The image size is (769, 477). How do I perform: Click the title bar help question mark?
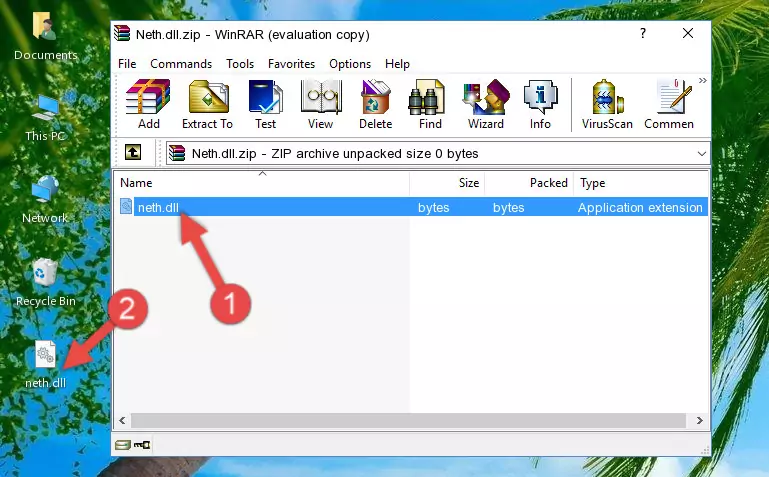[643, 33]
